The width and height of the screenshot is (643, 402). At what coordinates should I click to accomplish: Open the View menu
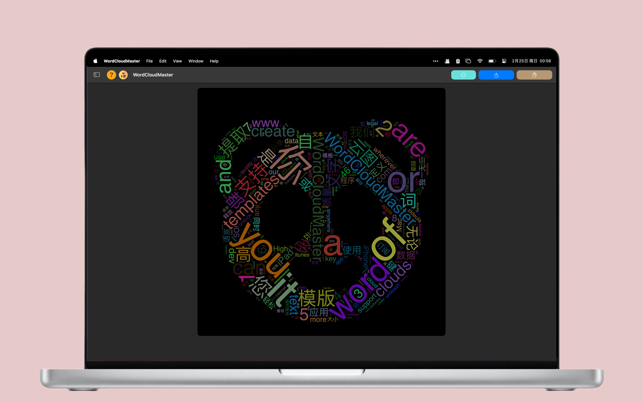coord(177,61)
